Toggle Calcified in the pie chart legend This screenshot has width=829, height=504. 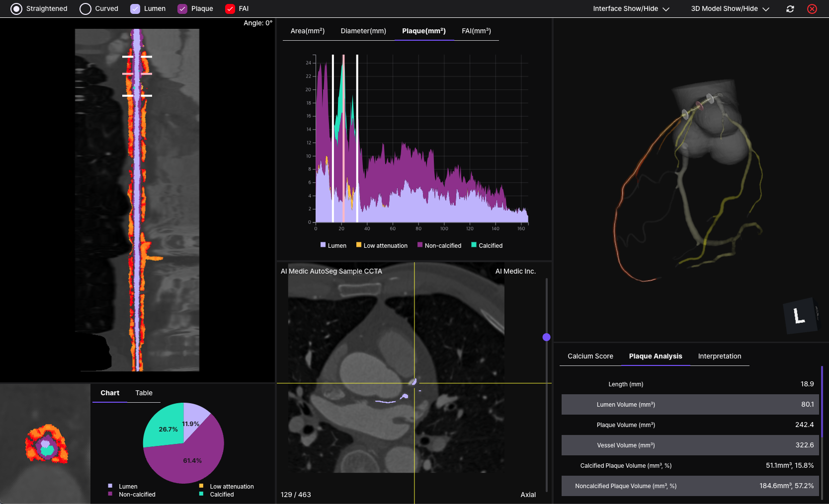tap(217, 495)
